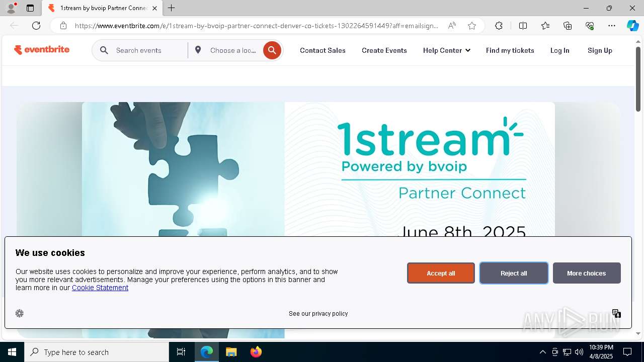Open Create Events
This screenshot has width=644, height=362.
tap(384, 50)
